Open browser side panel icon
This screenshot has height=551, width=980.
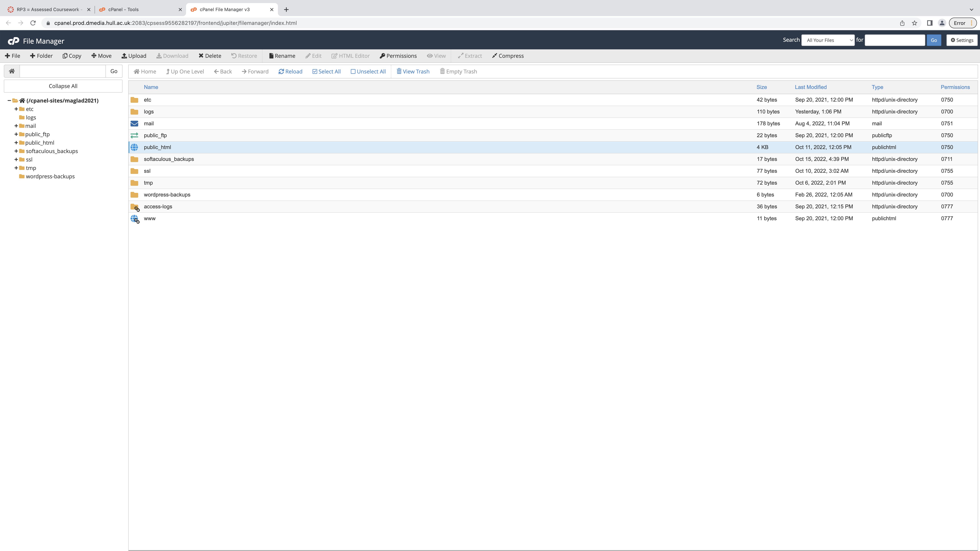(929, 23)
